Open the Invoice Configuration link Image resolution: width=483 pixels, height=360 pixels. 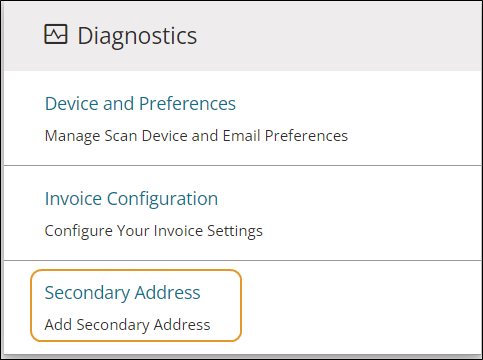131,199
